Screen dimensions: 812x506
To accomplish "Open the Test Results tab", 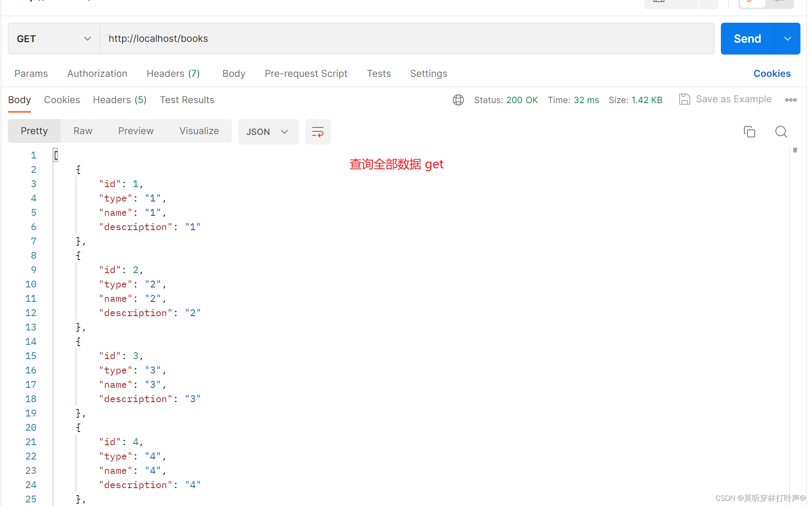I will coord(187,100).
